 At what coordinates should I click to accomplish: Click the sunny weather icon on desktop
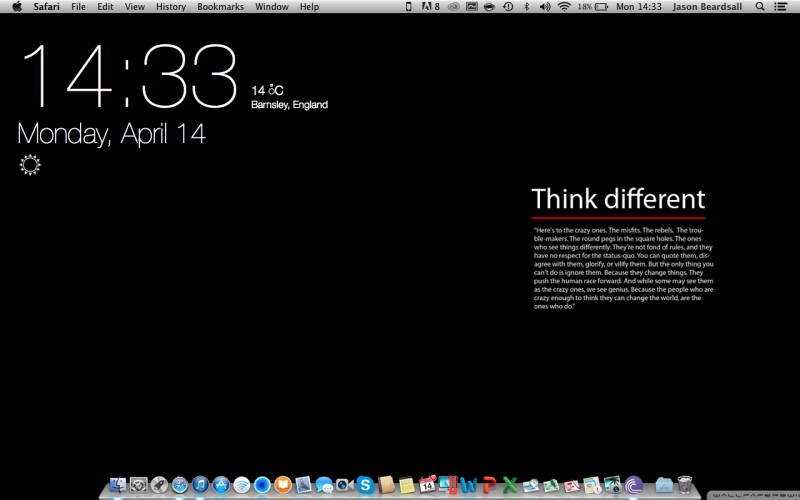[x=30, y=165]
